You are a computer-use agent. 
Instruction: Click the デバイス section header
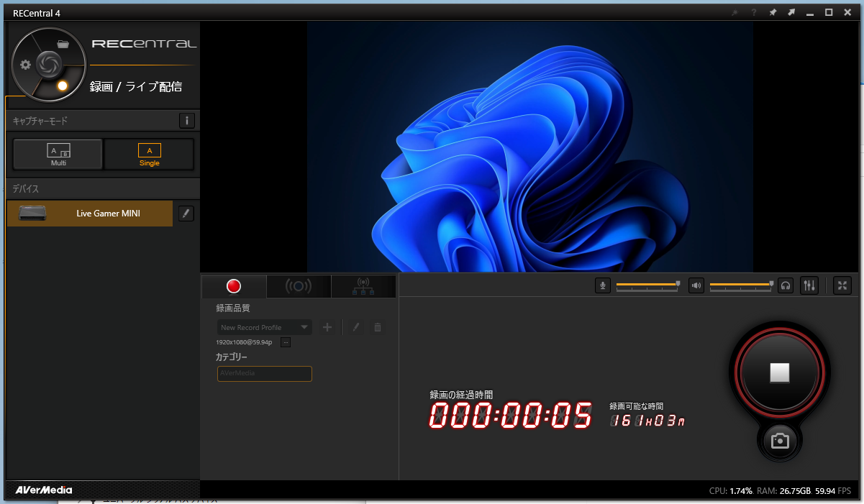pyautogui.click(x=26, y=188)
